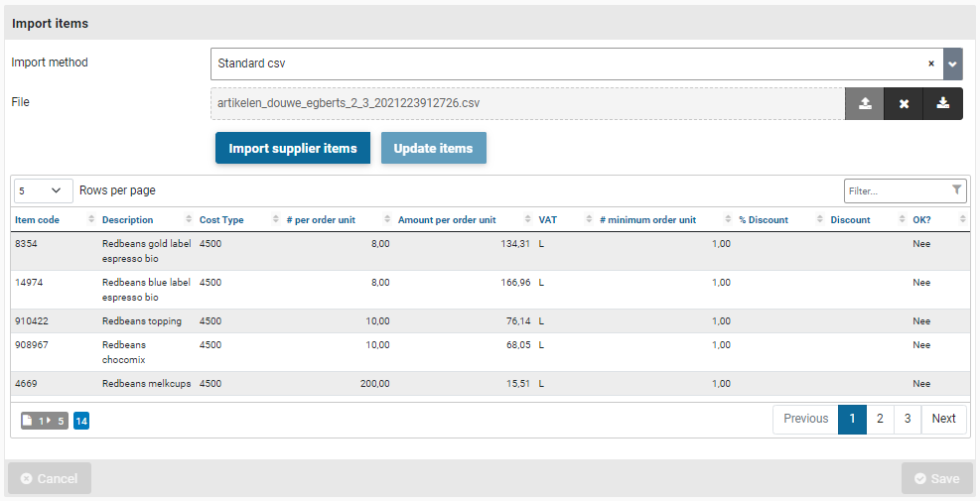Clear the Standard csv import method selection
This screenshot has width=980, height=501.
point(930,63)
